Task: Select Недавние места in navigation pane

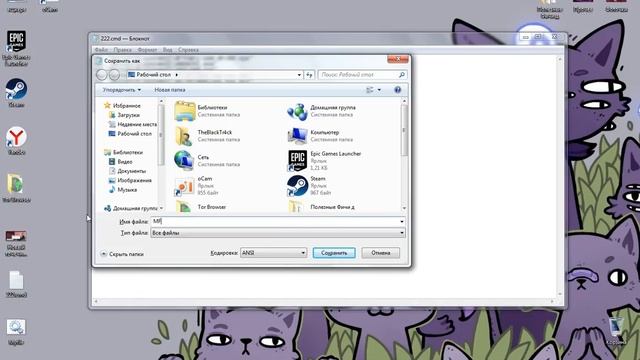Action: pos(133,124)
